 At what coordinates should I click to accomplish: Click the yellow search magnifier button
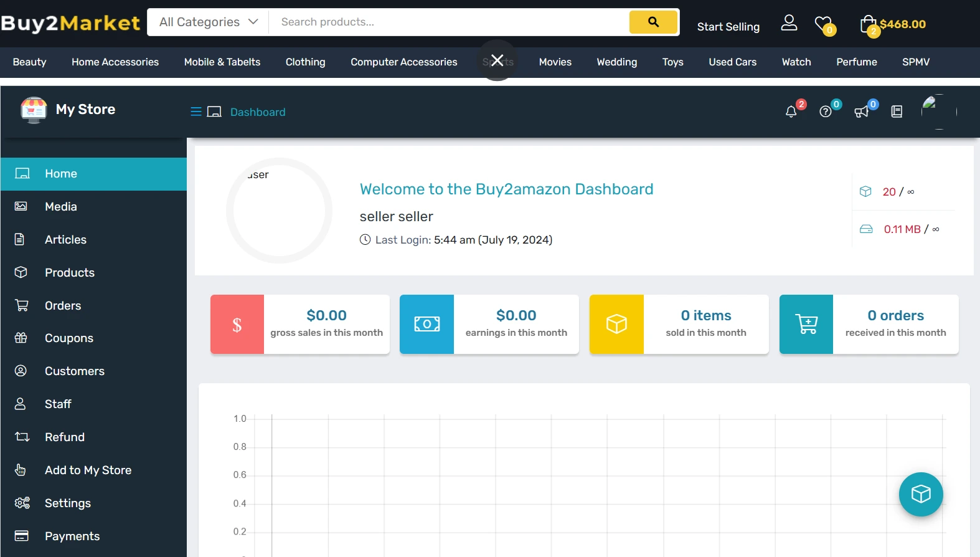[x=653, y=22]
